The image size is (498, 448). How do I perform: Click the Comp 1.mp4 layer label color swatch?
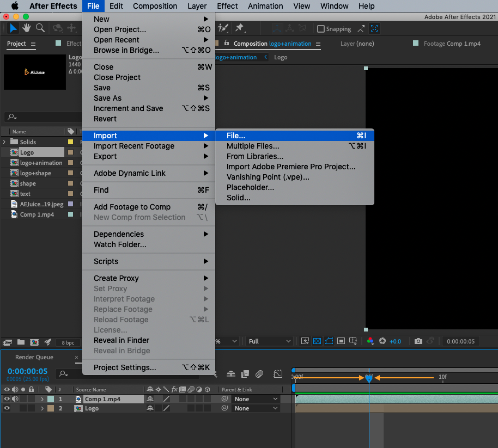point(51,399)
